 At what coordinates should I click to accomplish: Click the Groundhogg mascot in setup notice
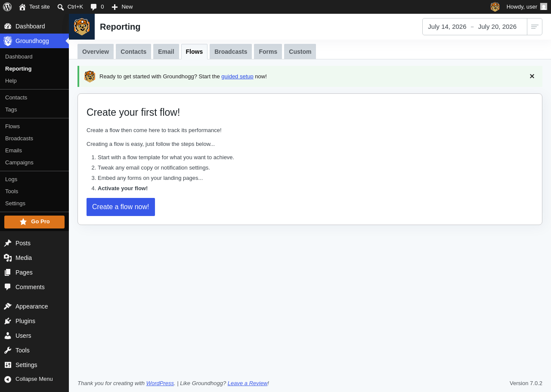tap(90, 77)
